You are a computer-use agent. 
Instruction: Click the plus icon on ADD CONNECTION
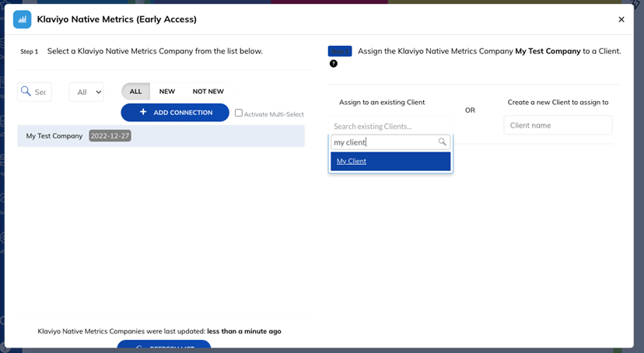coord(143,112)
